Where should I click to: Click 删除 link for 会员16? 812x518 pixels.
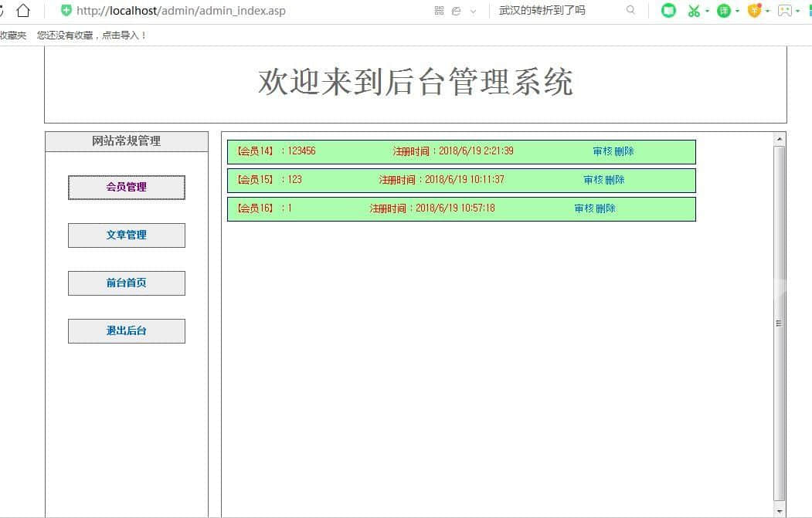[606, 208]
